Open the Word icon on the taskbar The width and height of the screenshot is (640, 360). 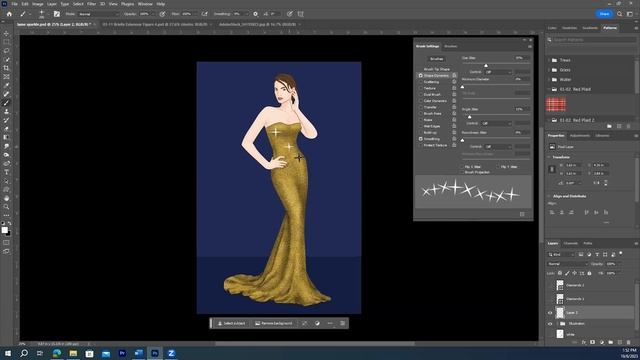(138, 353)
